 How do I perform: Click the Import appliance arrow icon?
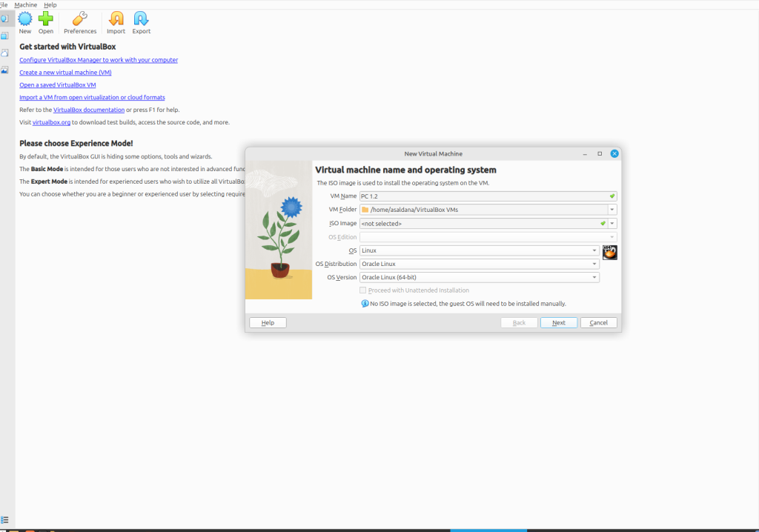pyautogui.click(x=116, y=20)
